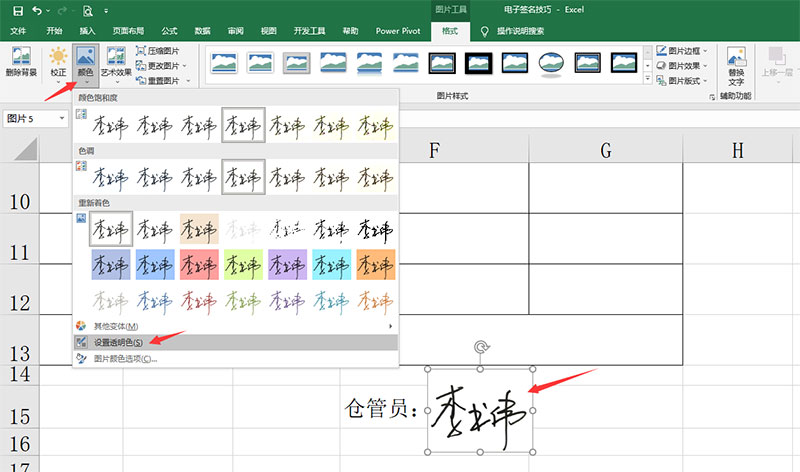
Task: Switch to the 审阅 (Review) tab
Action: click(236, 31)
